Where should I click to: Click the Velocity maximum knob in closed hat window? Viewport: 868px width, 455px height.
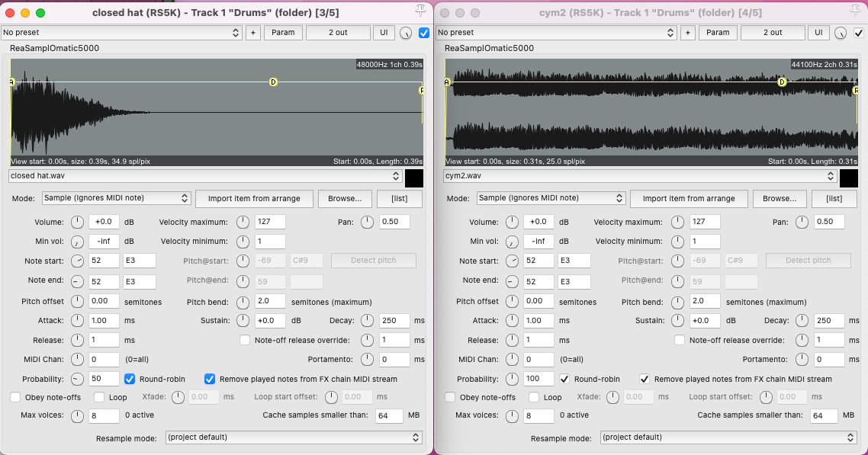click(243, 223)
